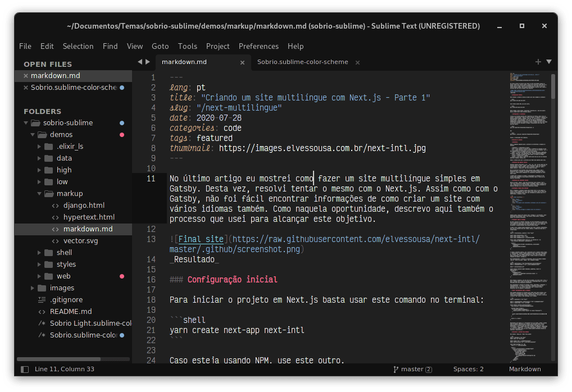Go to next tab with right arrow
Image resolution: width=572 pixels, height=392 pixels.
[x=148, y=62]
